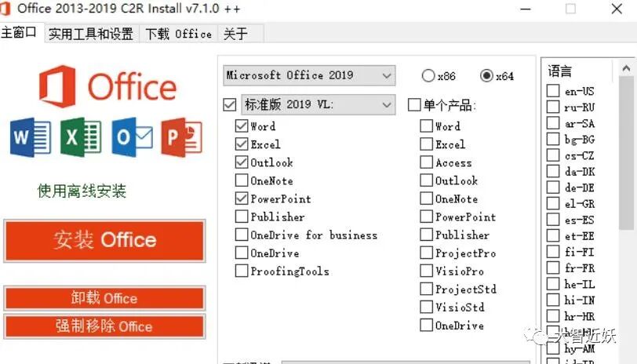Image resolution: width=637 pixels, height=364 pixels.
Task: Check Publisher in the suite list
Action: coord(242,217)
